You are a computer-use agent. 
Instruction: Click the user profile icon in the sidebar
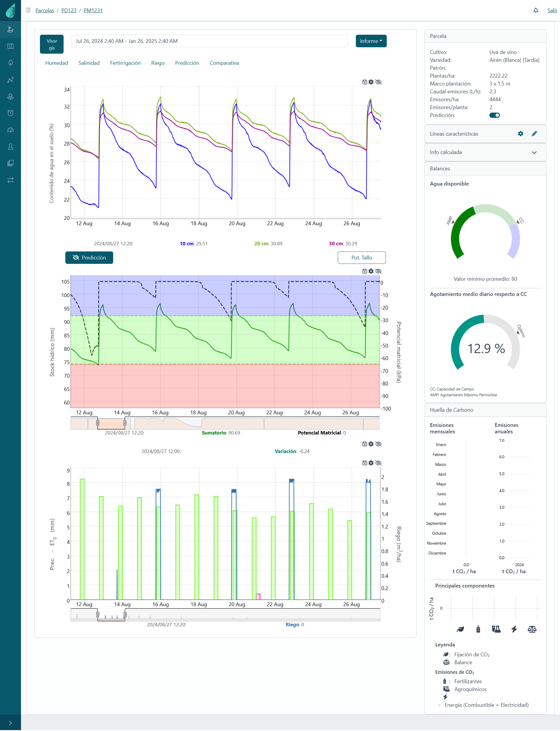pyautogui.click(x=10, y=147)
